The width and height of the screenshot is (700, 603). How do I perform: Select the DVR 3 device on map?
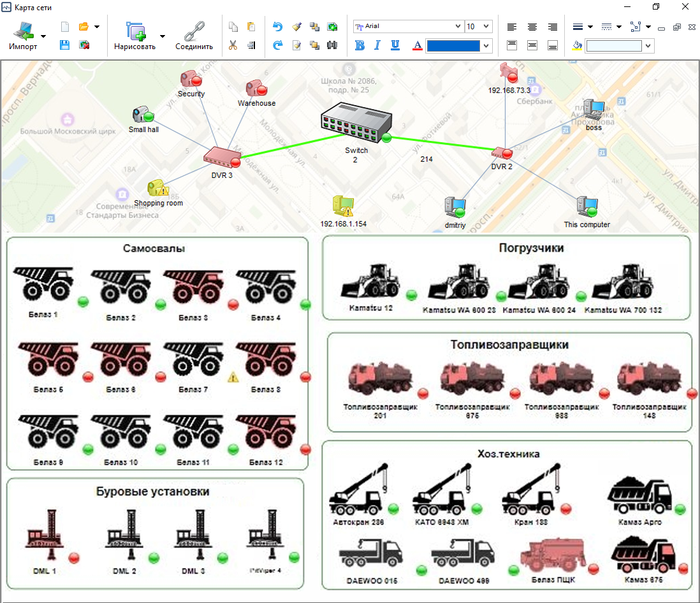pos(222,156)
